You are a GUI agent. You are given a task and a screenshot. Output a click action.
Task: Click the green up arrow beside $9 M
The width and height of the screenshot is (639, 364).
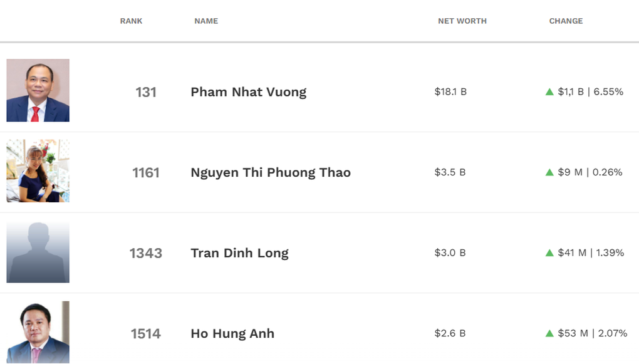[x=549, y=172]
